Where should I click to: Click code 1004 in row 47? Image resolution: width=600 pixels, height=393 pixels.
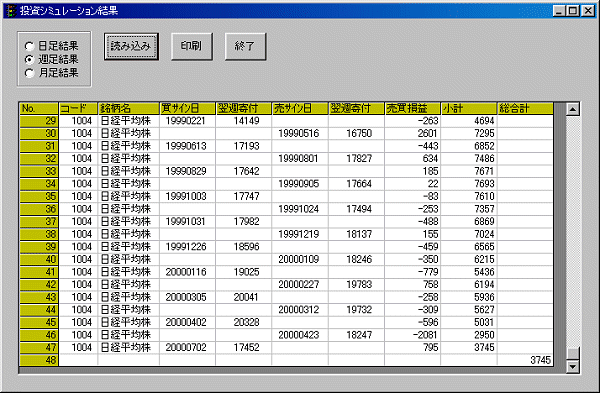(x=82, y=347)
